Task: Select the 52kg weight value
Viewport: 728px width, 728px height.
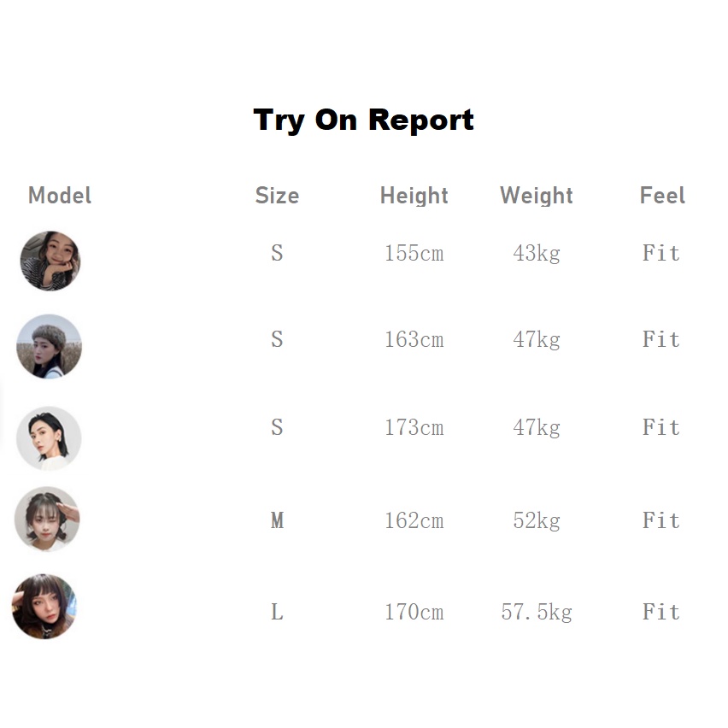Action: [x=537, y=520]
